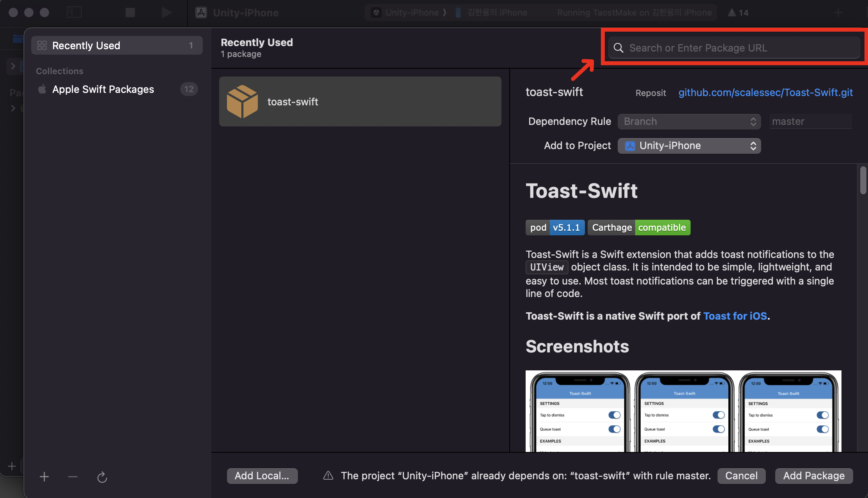Select Apple Swift Packages collection
868x498 pixels.
pos(103,89)
